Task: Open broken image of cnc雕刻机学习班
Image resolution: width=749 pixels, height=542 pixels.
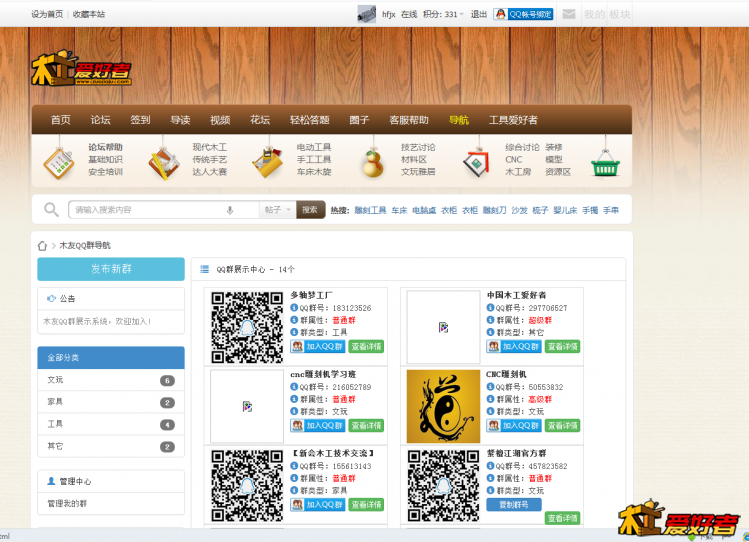Action: (x=247, y=406)
